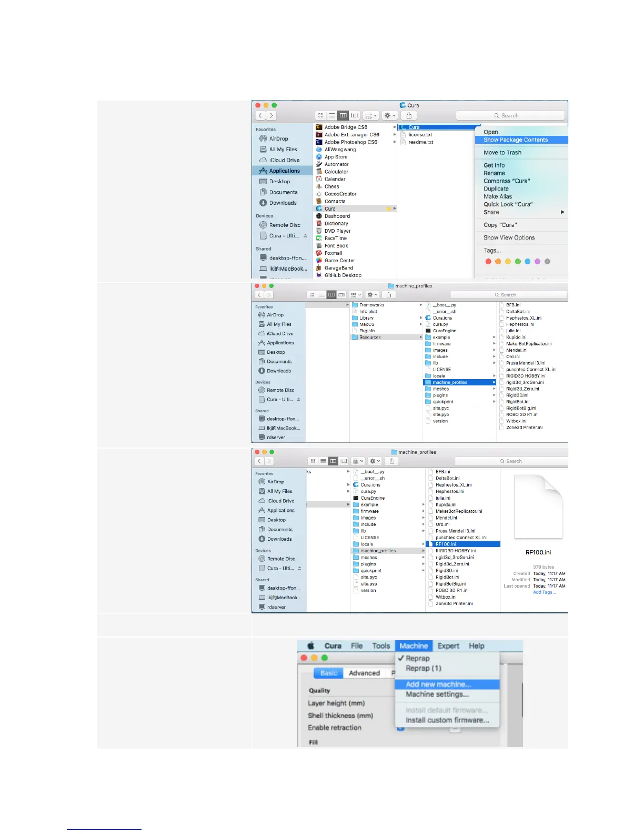Switch to the Advanced tab in Cura
This screenshot has height=834, width=644.
pos(364,673)
